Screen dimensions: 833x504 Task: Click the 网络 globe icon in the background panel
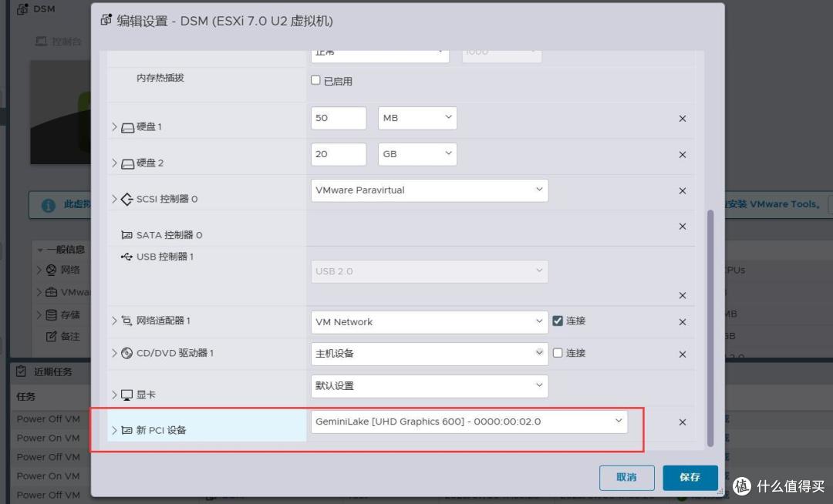click(51, 270)
